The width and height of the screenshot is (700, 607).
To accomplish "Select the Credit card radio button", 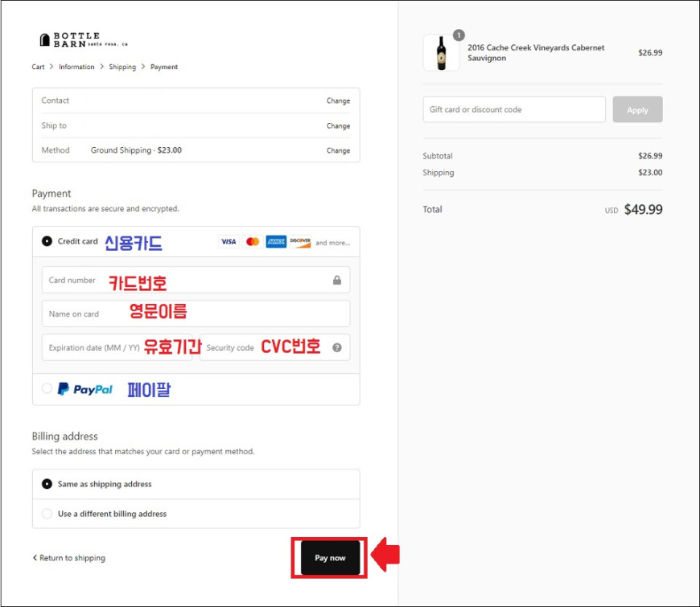I will (47, 241).
